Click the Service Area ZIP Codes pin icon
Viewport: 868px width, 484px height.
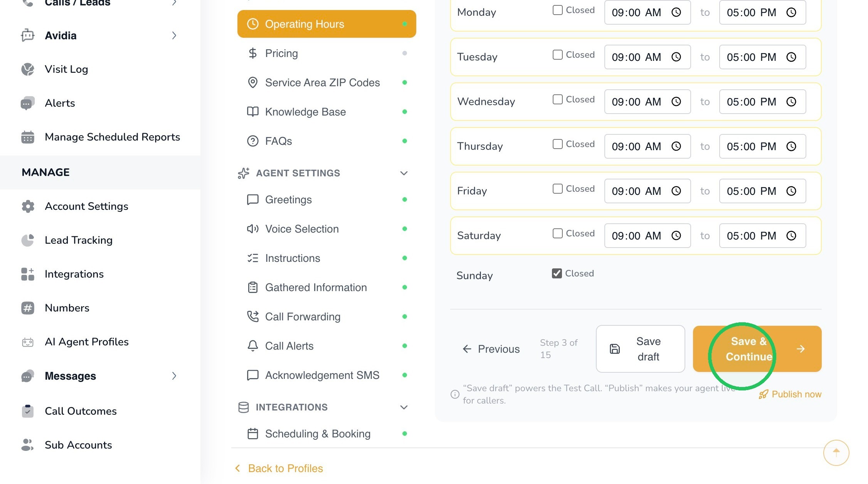pyautogui.click(x=252, y=82)
